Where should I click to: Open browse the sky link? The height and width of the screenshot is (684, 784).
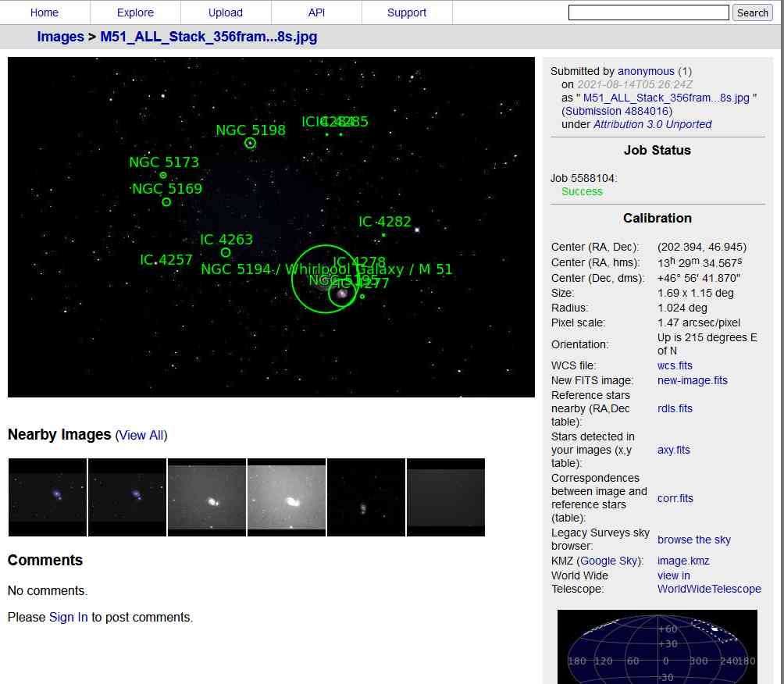(693, 540)
